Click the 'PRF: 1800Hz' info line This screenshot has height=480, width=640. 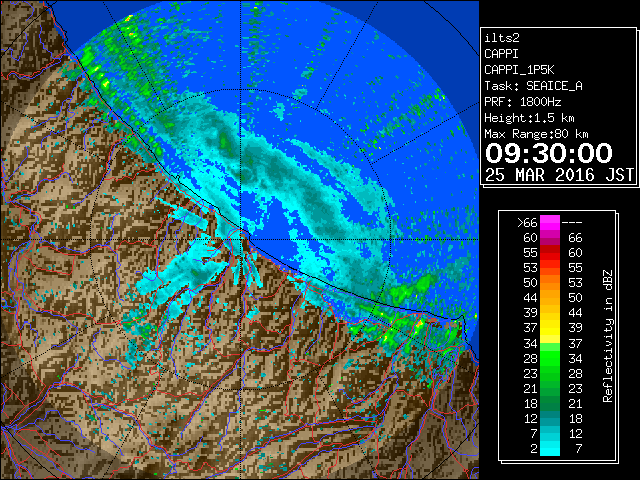(523, 102)
